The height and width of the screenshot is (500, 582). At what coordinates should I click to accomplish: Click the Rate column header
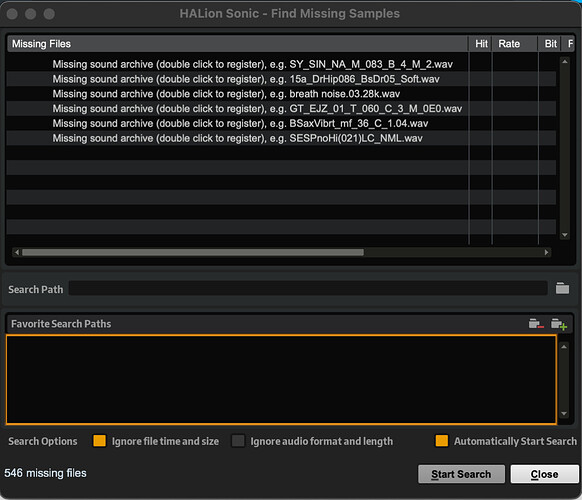[x=514, y=44]
